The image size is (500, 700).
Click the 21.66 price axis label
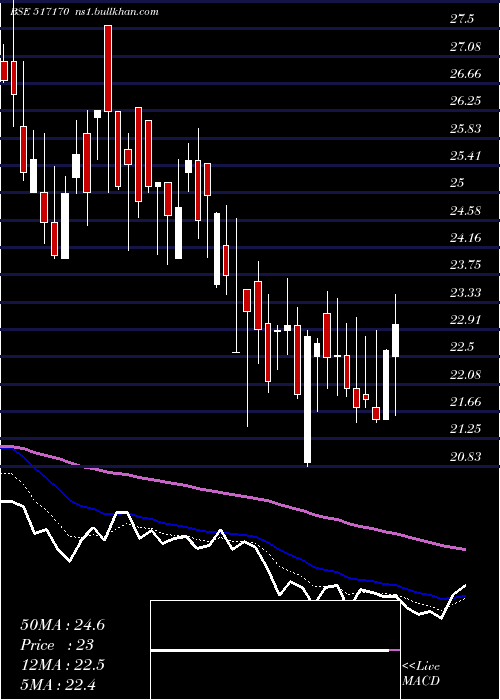coord(465,402)
